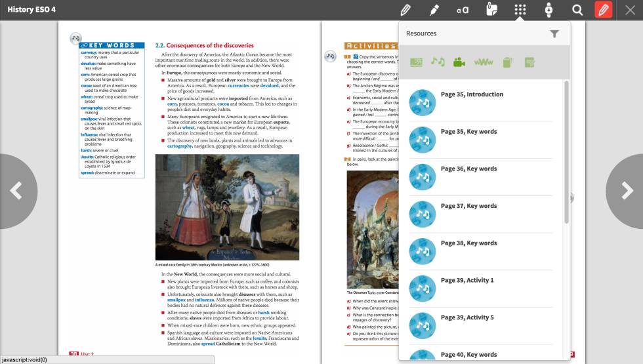Open the text size tool
The width and height of the screenshot is (643, 364).
(463, 10)
